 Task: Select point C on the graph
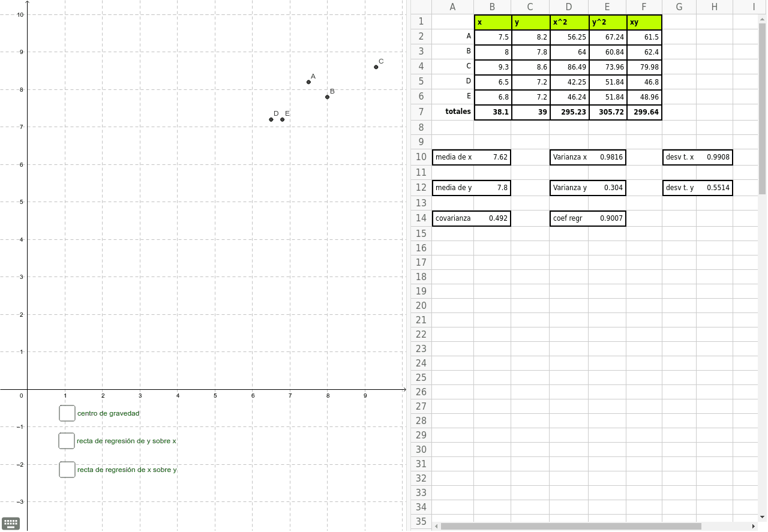[x=376, y=67]
